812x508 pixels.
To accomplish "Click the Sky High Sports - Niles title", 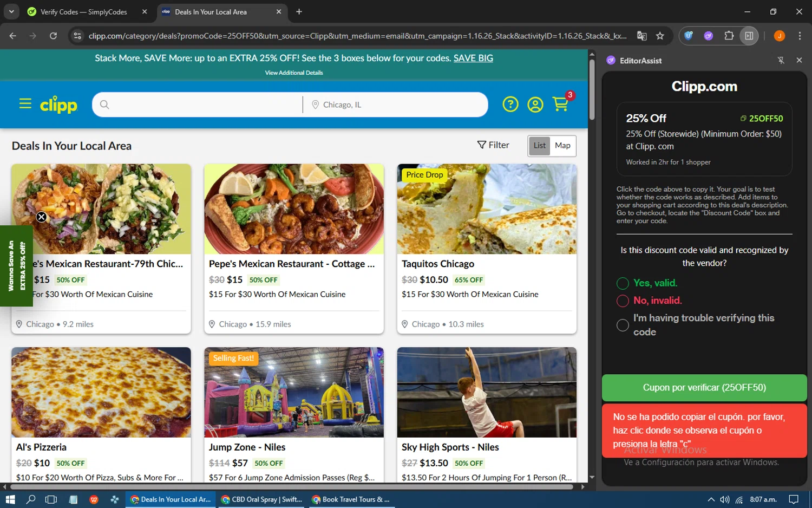I will click(x=450, y=447).
